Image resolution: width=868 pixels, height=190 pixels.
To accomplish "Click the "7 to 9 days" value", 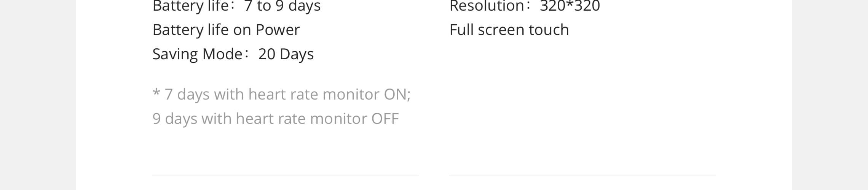I will pyautogui.click(x=282, y=6).
